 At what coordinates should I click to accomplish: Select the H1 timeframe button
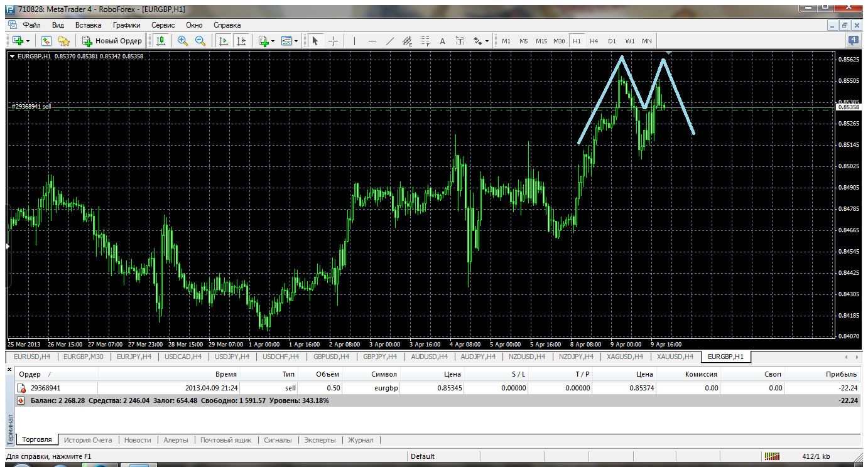577,41
